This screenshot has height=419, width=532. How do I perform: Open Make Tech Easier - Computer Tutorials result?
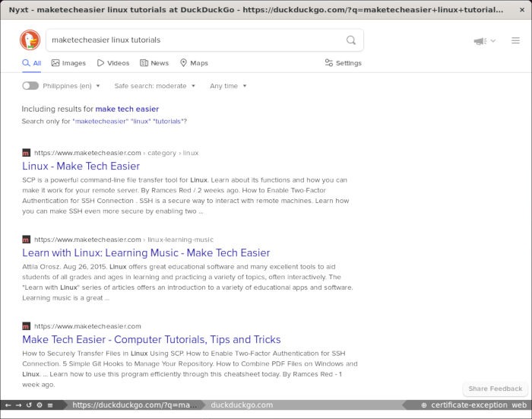tap(151, 340)
